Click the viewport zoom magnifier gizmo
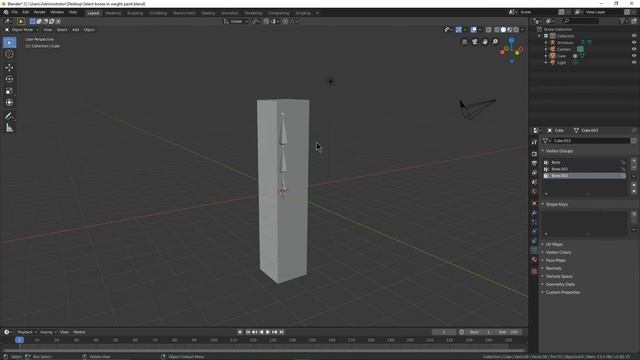This screenshot has width=640, height=360. point(495,42)
